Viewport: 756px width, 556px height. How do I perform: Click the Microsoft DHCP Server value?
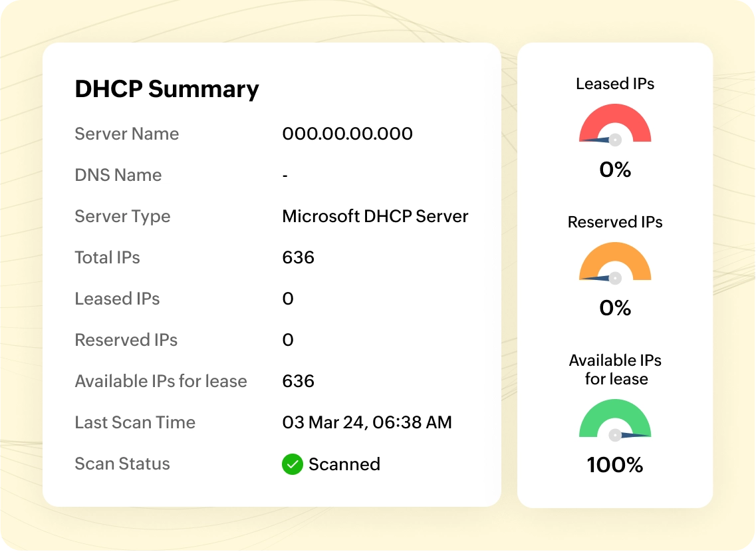click(375, 216)
